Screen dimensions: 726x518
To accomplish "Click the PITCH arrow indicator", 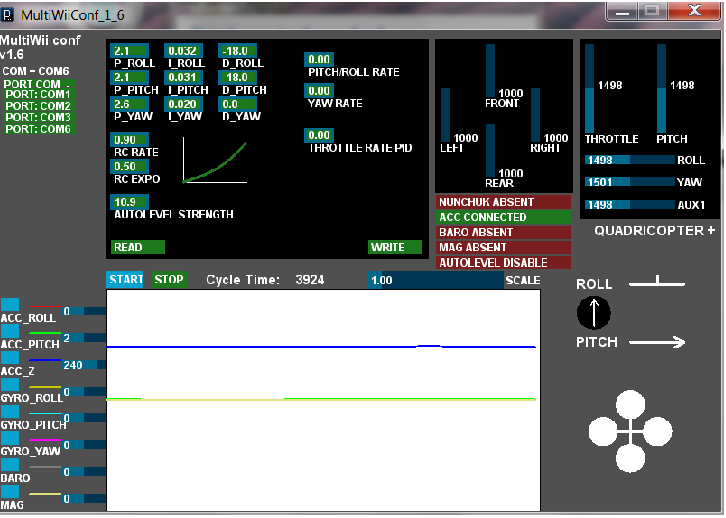I will coord(657,342).
